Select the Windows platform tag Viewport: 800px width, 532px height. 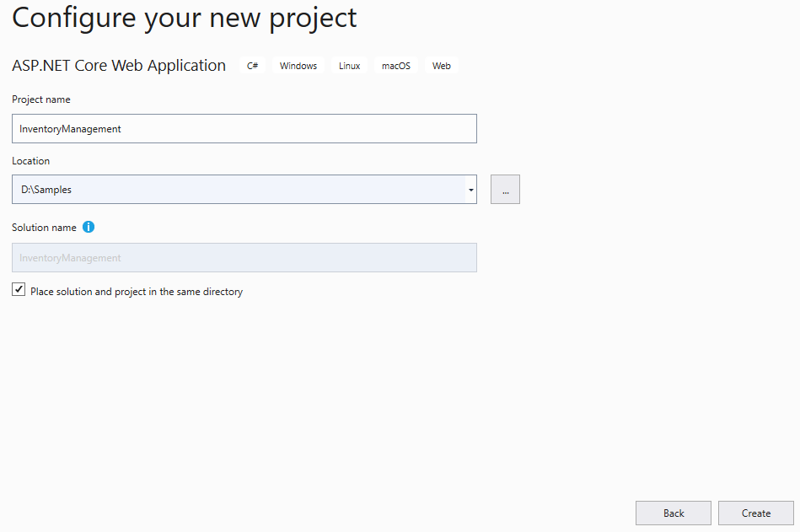coord(298,66)
